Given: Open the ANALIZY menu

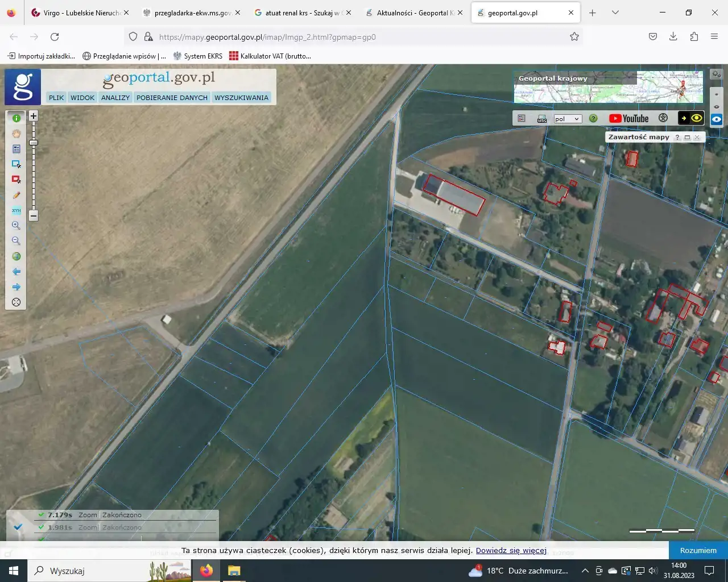Looking at the screenshot, I should tap(115, 98).
